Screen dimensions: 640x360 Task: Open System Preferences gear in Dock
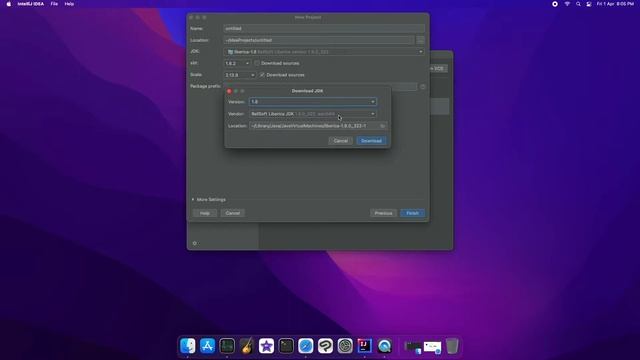(x=345, y=346)
